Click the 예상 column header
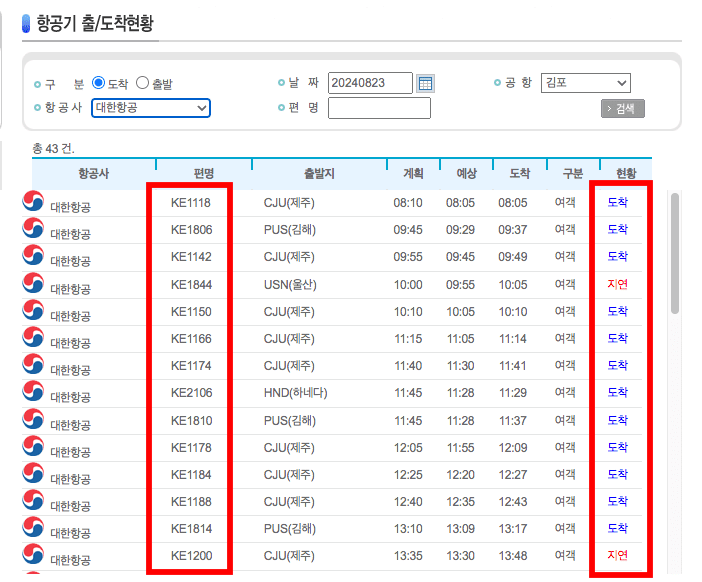 467,174
